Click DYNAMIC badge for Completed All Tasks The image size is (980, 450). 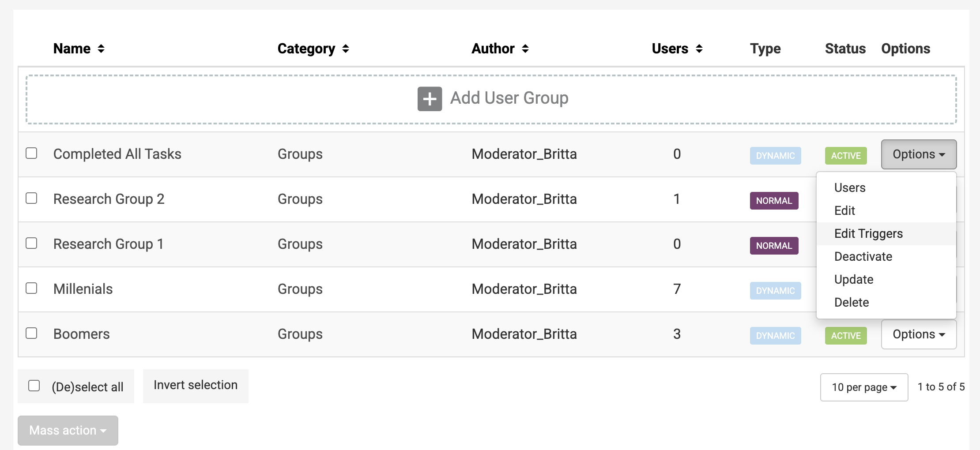coord(775,156)
